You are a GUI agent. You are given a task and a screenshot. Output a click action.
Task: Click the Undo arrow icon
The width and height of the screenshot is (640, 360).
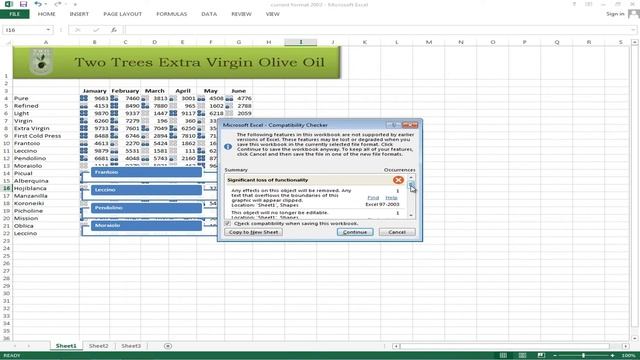(x=38, y=4)
